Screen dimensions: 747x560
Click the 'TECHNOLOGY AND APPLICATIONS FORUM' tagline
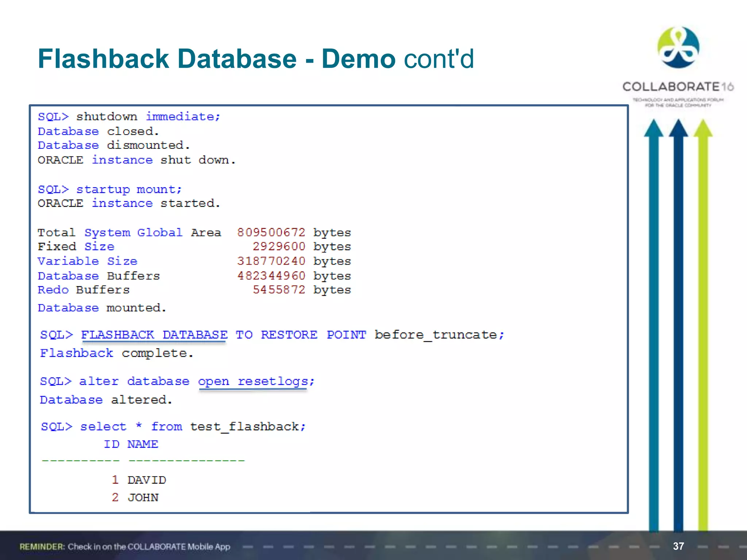[x=678, y=100]
